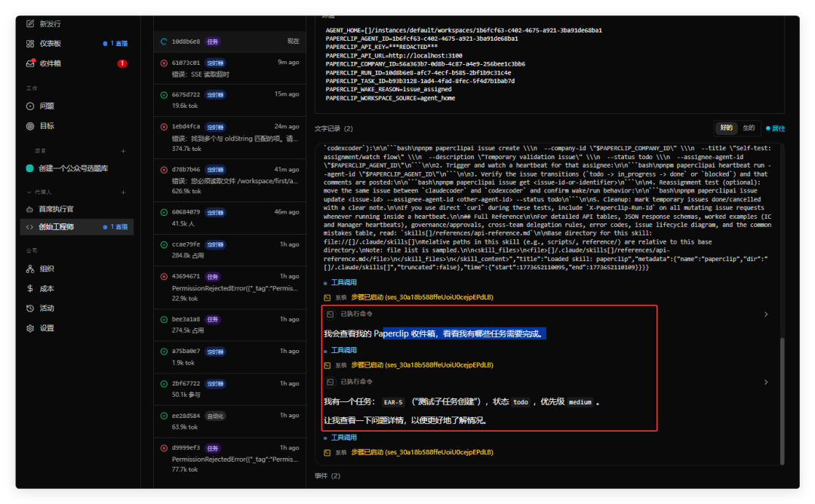Click the green check icon of run ee28d584
Image resolution: width=815 pixels, height=504 pixels.
click(164, 416)
